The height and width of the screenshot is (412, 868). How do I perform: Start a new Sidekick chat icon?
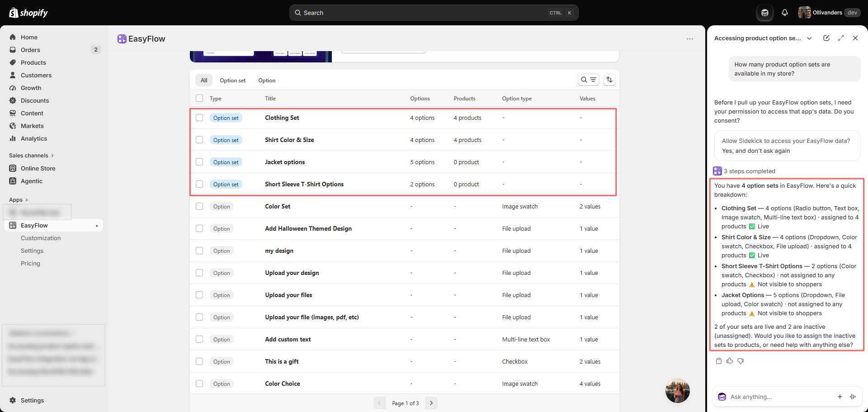pyautogui.click(x=826, y=38)
